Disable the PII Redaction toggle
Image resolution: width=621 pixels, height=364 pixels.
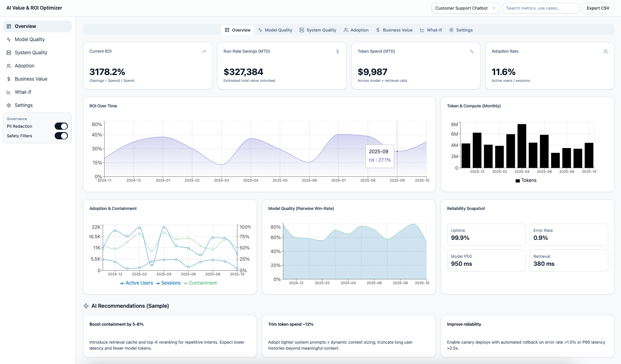click(x=61, y=126)
